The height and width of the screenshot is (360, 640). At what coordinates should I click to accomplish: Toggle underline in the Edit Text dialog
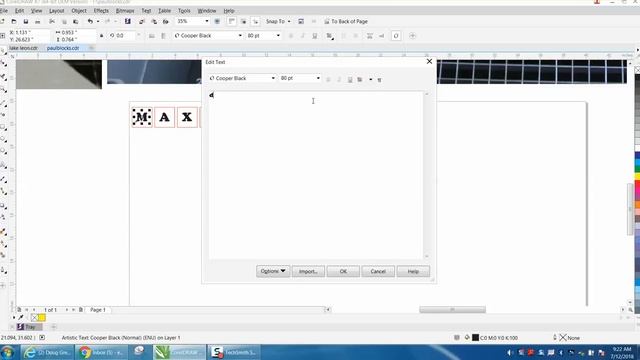[350, 80]
